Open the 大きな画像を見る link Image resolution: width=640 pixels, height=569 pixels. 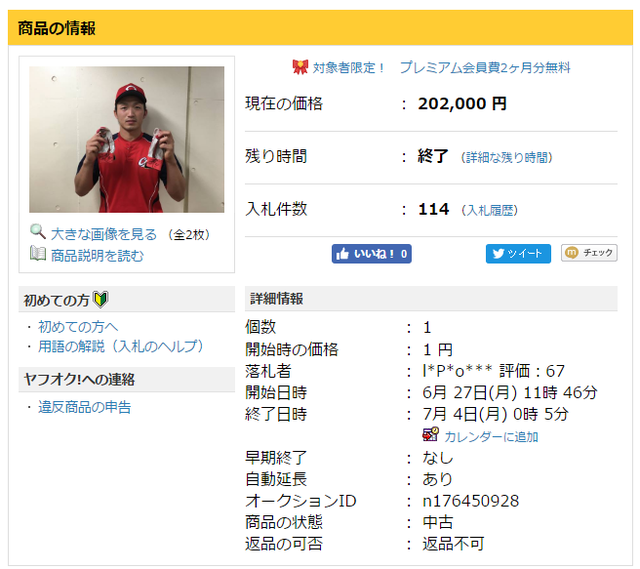(x=104, y=234)
